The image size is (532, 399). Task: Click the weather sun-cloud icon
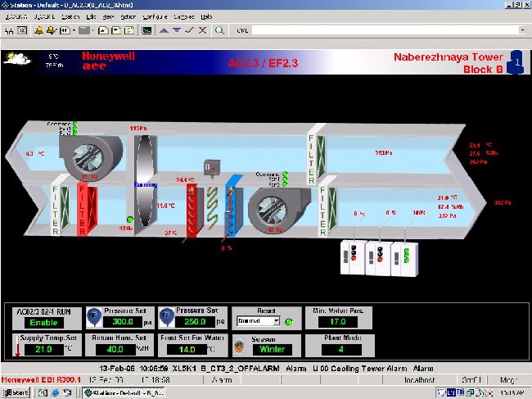point(16,59)
